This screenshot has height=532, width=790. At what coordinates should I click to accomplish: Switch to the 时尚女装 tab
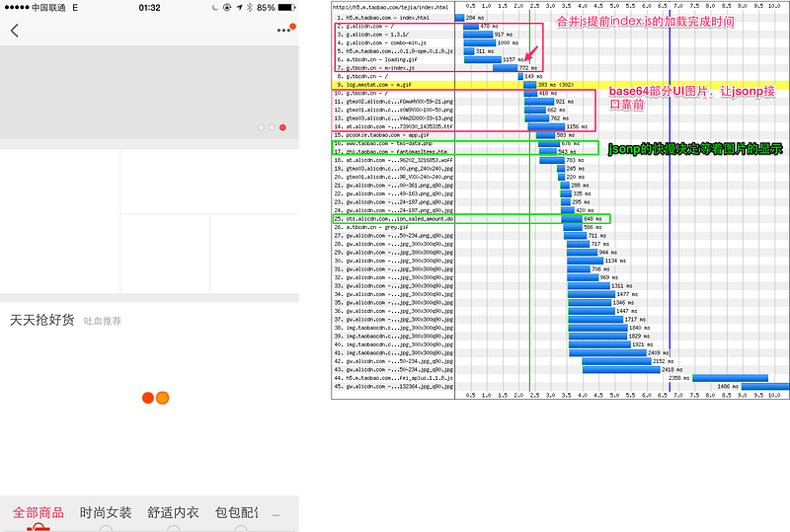[x=106, y=513]
